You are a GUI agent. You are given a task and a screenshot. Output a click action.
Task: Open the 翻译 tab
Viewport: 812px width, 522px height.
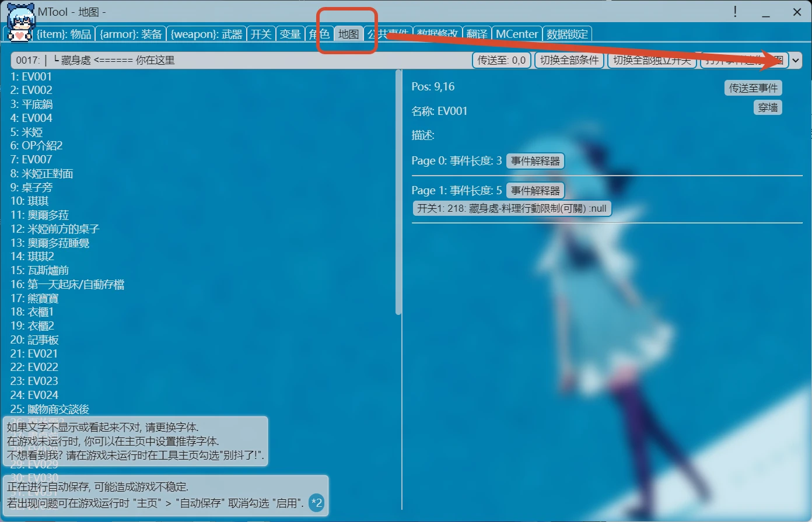click(477, 34)
